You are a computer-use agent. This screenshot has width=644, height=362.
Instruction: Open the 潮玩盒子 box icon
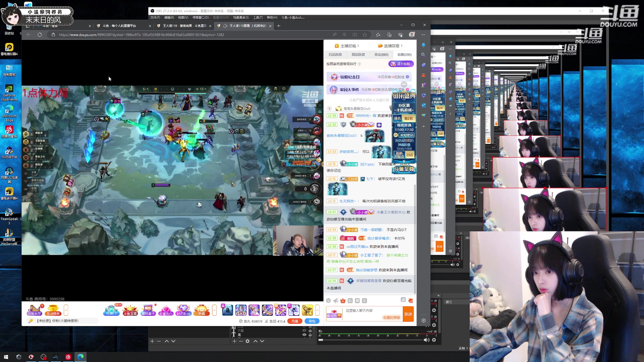click(148, 310)
